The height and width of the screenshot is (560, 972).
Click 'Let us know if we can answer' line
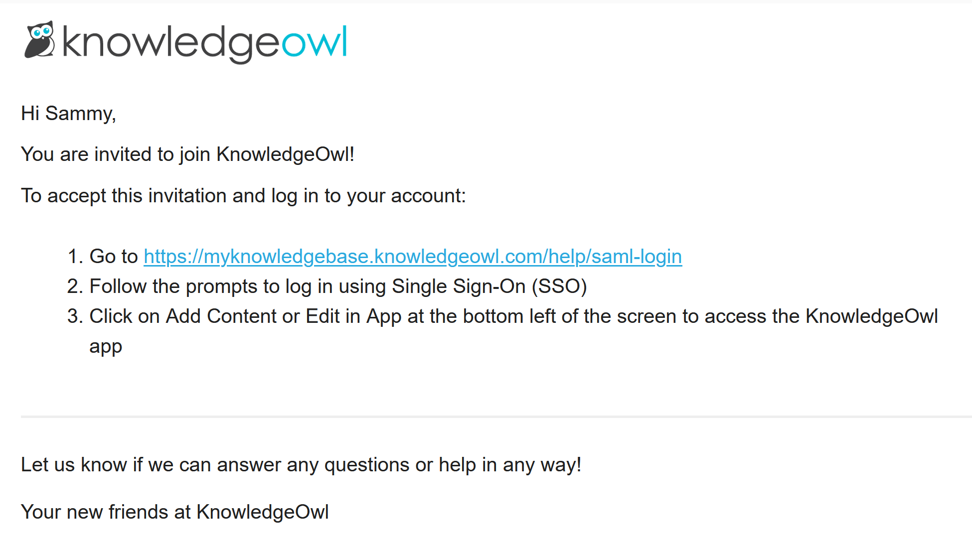coord(301,465)
